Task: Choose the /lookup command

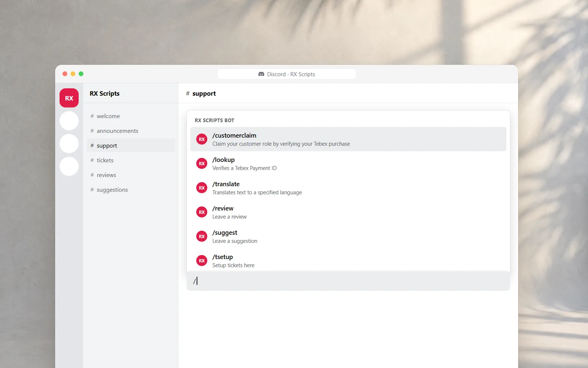Action: click(348, 163)
